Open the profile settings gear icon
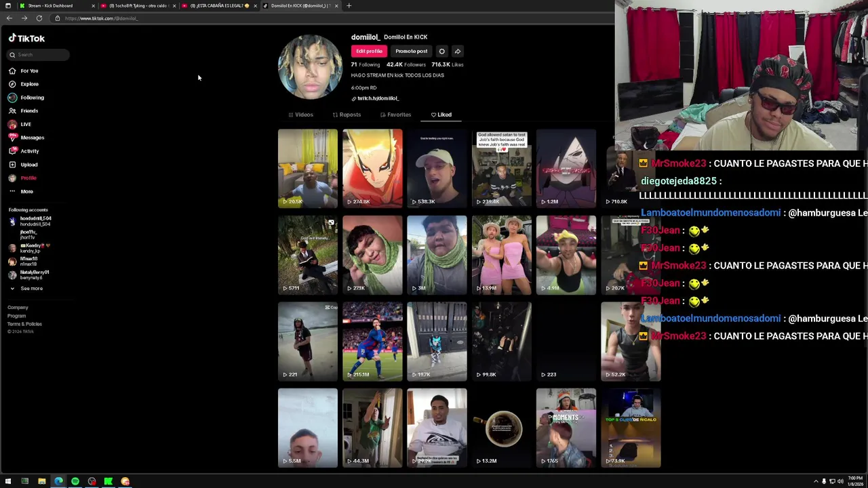868x488 pixels. [x=441, y=52]
